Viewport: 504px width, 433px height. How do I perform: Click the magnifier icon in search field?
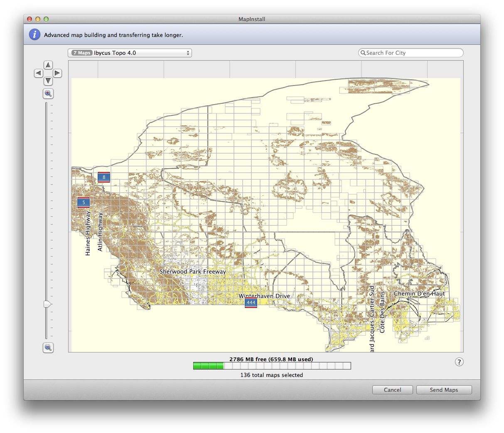point(363,53)
